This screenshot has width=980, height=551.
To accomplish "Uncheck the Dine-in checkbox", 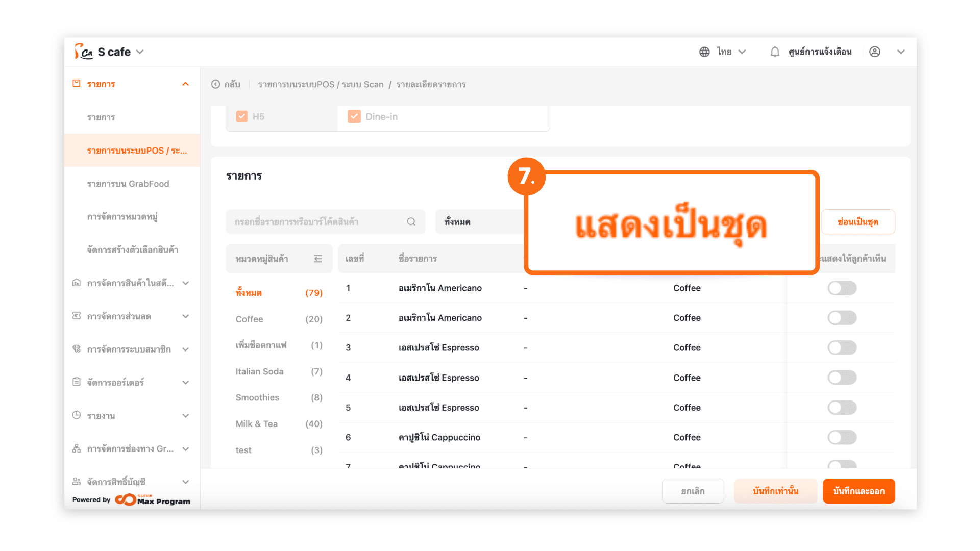I will tap(354, 116).
